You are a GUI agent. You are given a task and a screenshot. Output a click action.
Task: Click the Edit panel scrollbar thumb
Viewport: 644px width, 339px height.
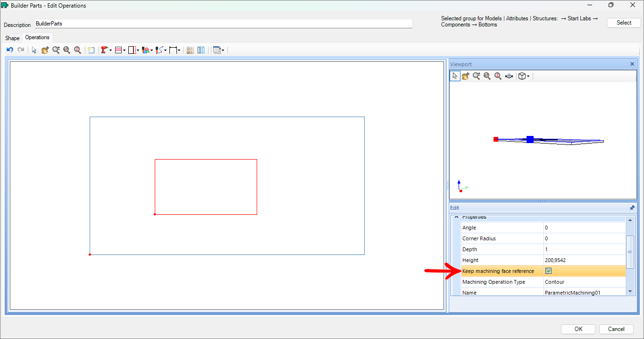[630, 252]
